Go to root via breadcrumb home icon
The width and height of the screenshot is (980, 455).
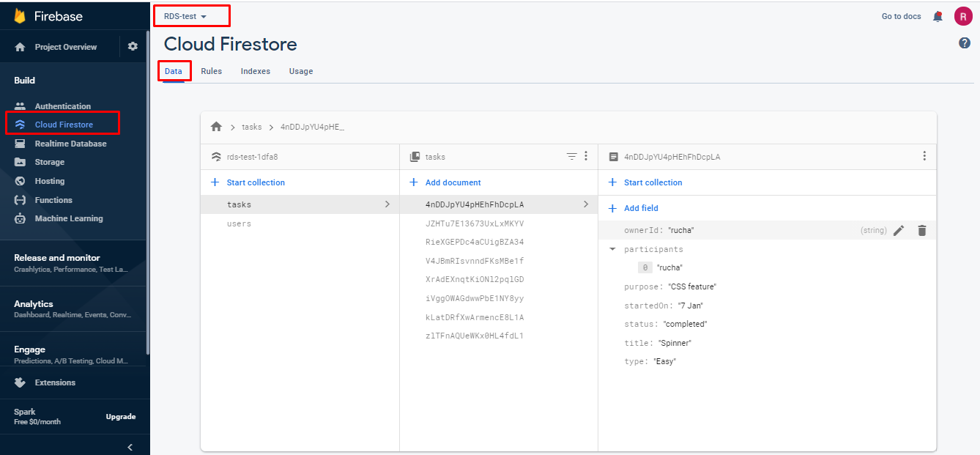[216, 127]
